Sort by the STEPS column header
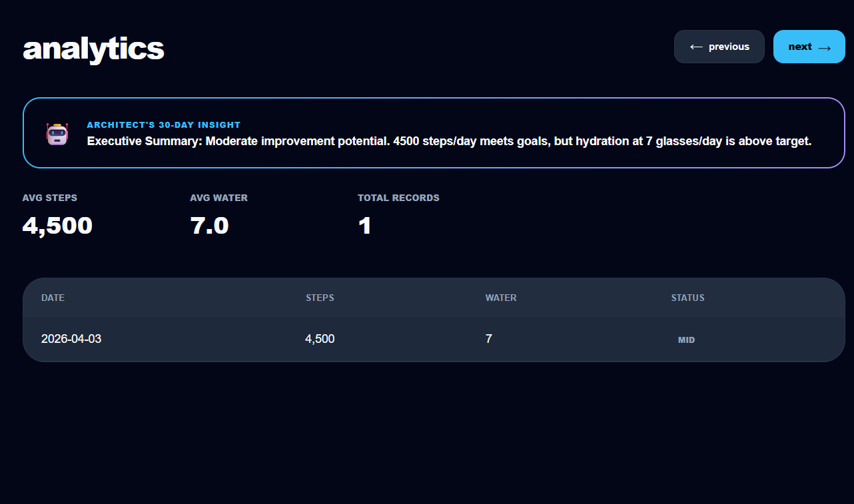This screenshot has width=854, height=504. click(x=320, y=298)
